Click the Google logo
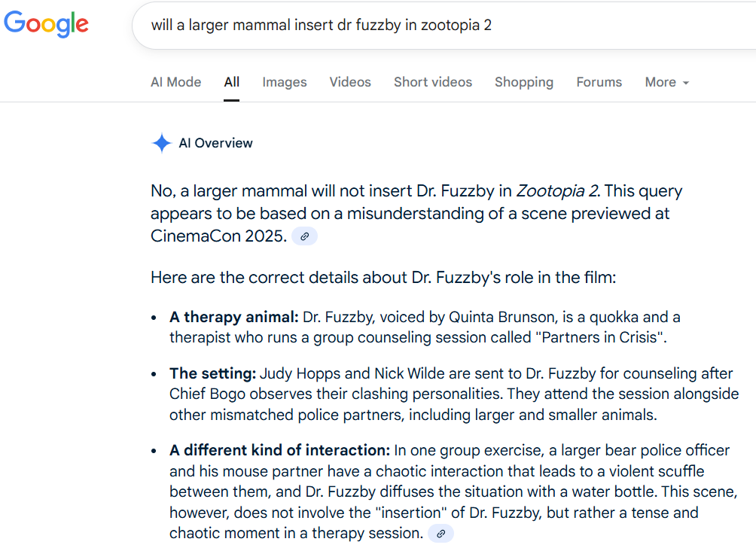756x557 pixels. pos(46,23)
